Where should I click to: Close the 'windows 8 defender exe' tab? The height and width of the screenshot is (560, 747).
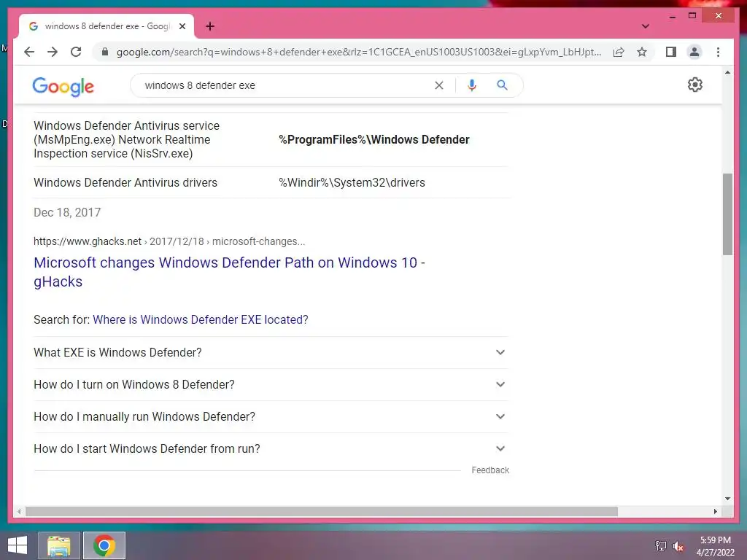click(182, 26)
